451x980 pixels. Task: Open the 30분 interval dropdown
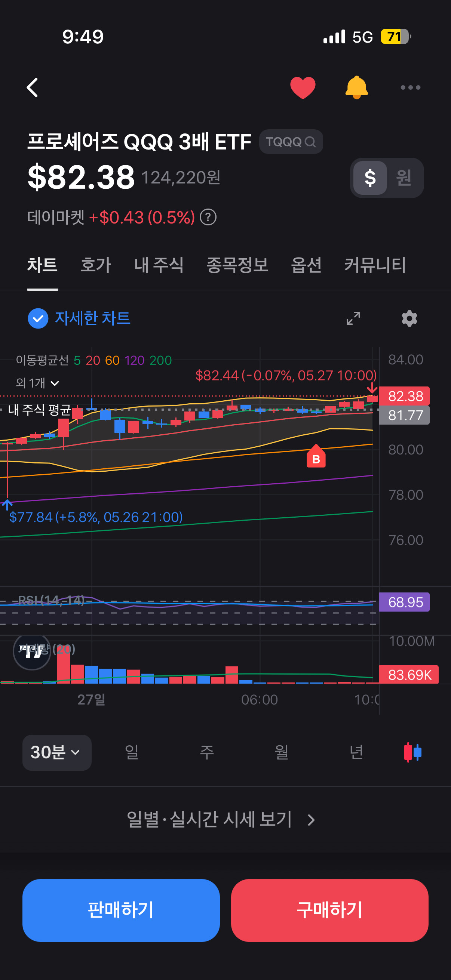coord(57,752)
